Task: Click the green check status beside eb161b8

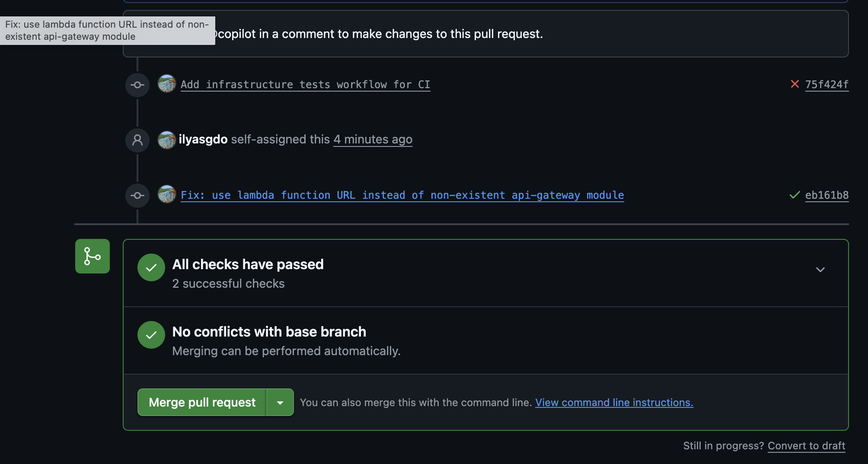Action: coord(795,195)
